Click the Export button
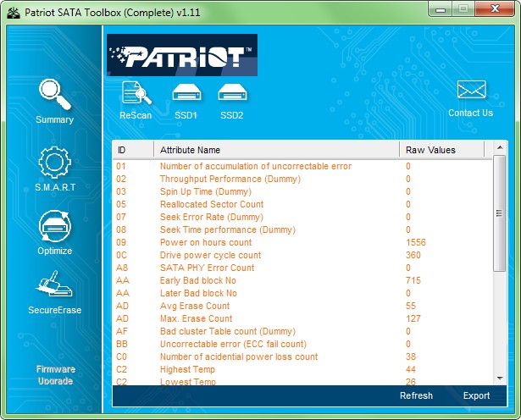521x420 pixels. pyautogui.click(x=476, y=395)
